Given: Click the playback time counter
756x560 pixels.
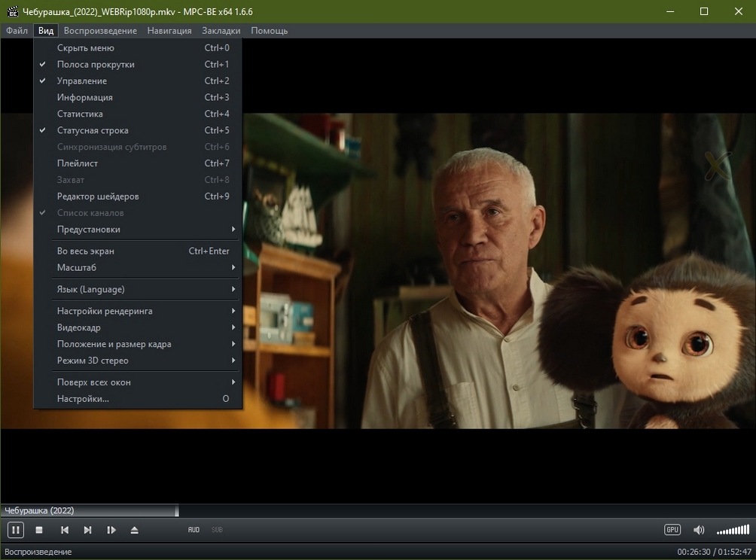Looking at the screenshot, I should (714, 552).
